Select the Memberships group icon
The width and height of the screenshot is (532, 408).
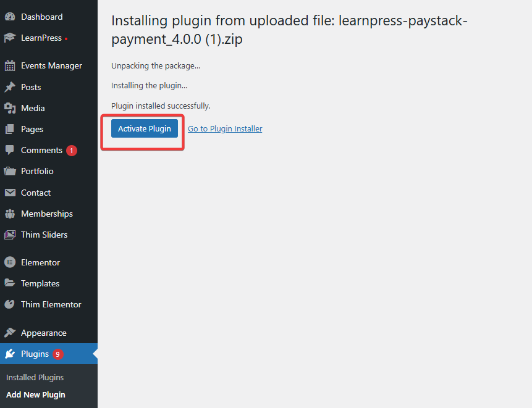tap(10, 214)
